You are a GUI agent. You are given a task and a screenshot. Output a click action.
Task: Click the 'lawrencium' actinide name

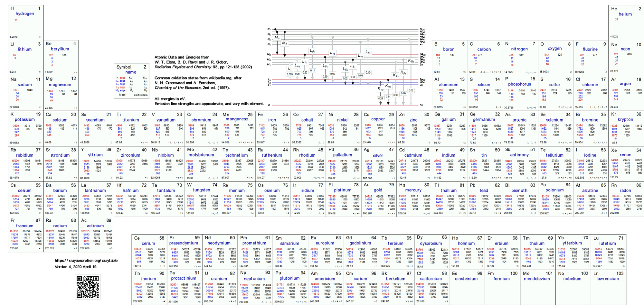pos(608,279)
